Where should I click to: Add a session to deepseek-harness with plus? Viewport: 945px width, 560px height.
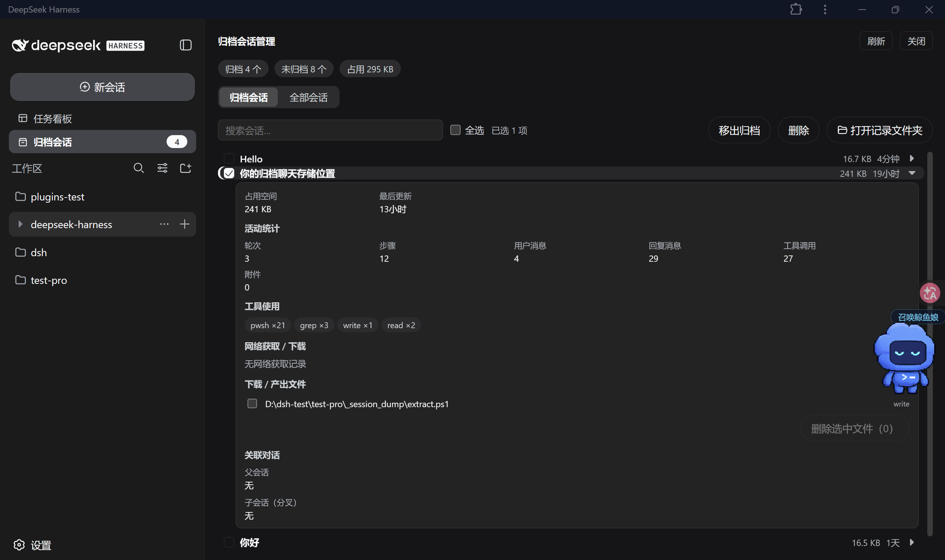pos(185,224)
